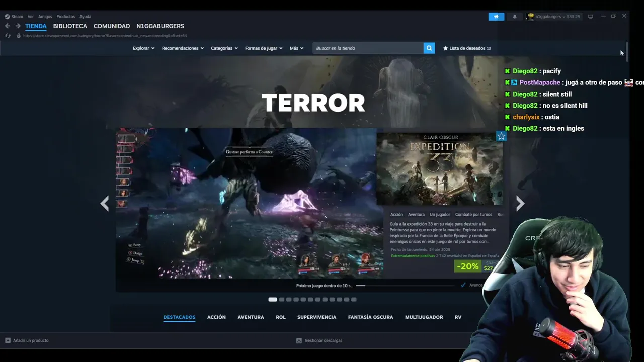Click the page vertical scrollbar thumb
Viewport: 644px width, 362px height.
coord(627,51)
